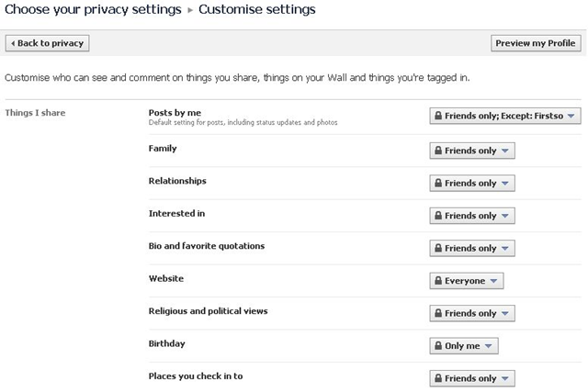Click lock icon in Birthday Only me dropdown
This screenshot has height=392, width=588.
438,345
